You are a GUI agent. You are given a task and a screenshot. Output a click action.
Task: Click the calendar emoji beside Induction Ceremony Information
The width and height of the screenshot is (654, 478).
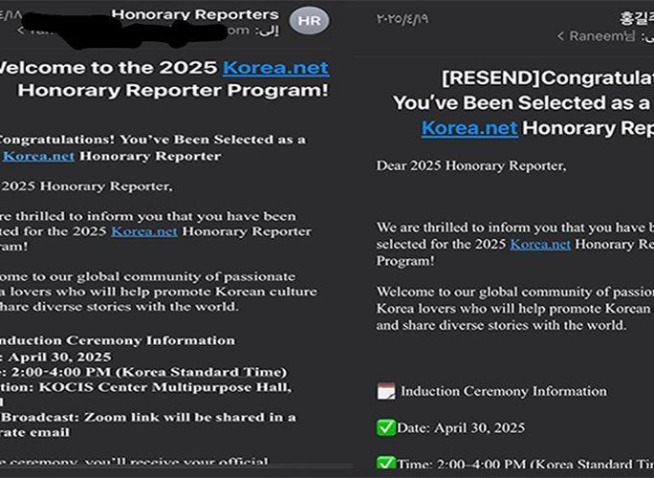(x=386, y=391)
